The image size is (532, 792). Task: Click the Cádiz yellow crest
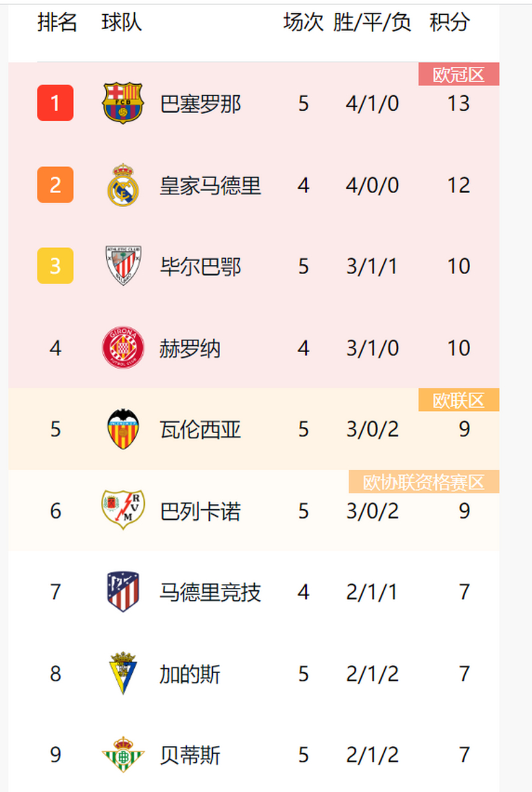[x=122, y=673]
